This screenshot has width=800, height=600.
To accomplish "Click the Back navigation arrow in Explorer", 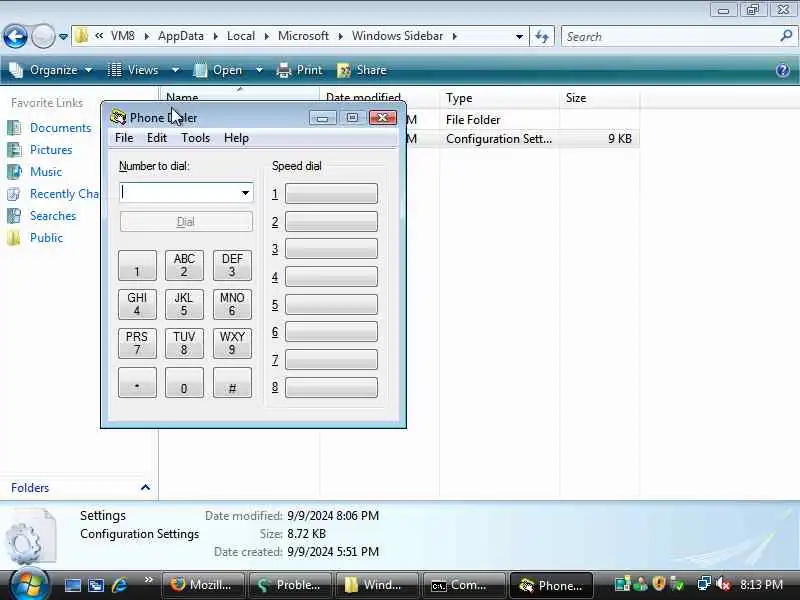I will click(15, 36).
